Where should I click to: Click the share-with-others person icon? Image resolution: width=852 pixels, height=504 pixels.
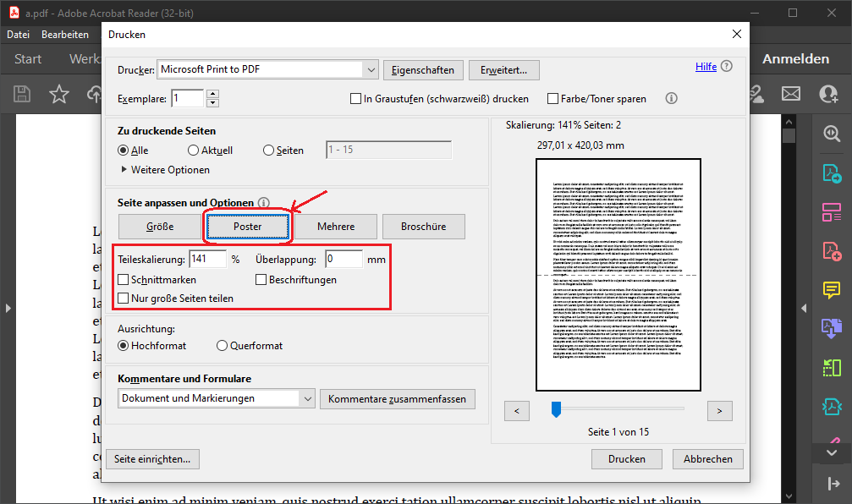coord(828,94)
